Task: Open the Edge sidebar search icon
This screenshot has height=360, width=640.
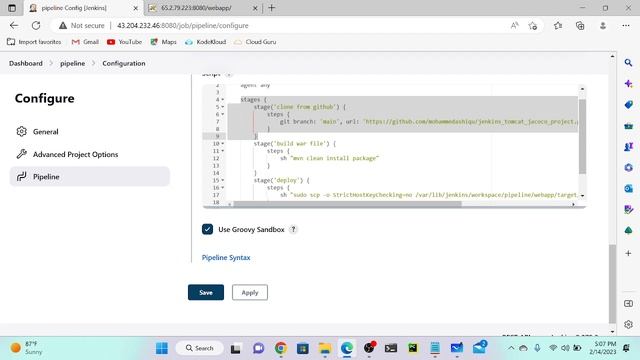Action: 629,63
